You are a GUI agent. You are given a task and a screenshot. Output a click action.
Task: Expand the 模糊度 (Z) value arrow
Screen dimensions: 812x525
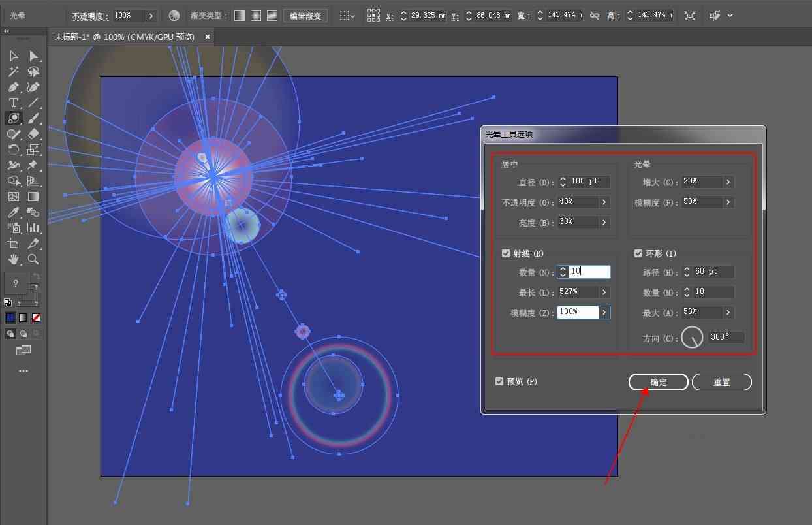[604, 313]
